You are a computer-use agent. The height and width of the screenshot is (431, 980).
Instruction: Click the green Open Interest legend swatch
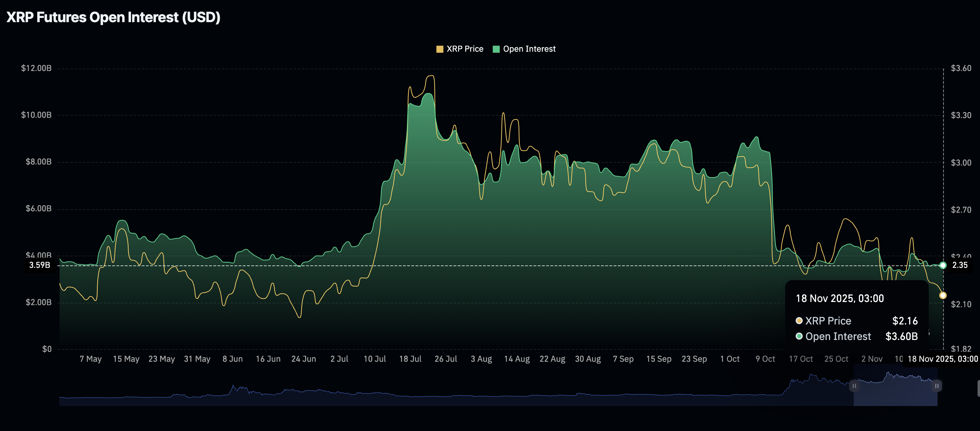(x=496, y=49)
